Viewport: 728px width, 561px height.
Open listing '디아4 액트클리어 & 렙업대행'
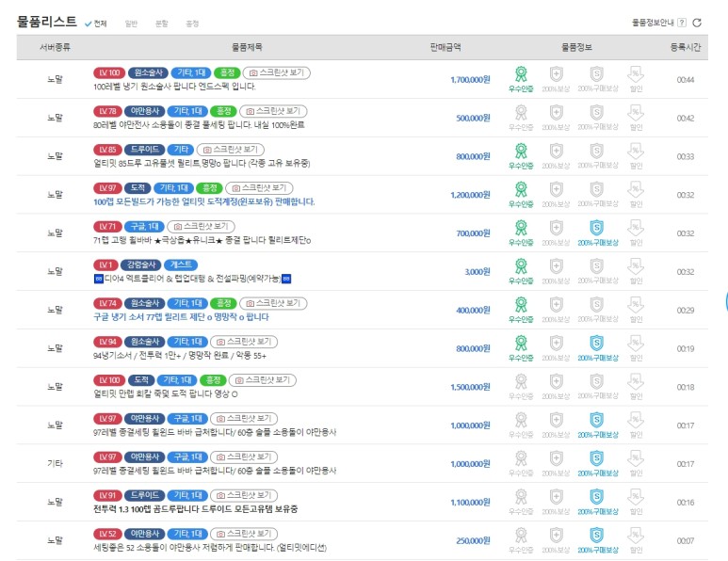(x=192, y=279)
